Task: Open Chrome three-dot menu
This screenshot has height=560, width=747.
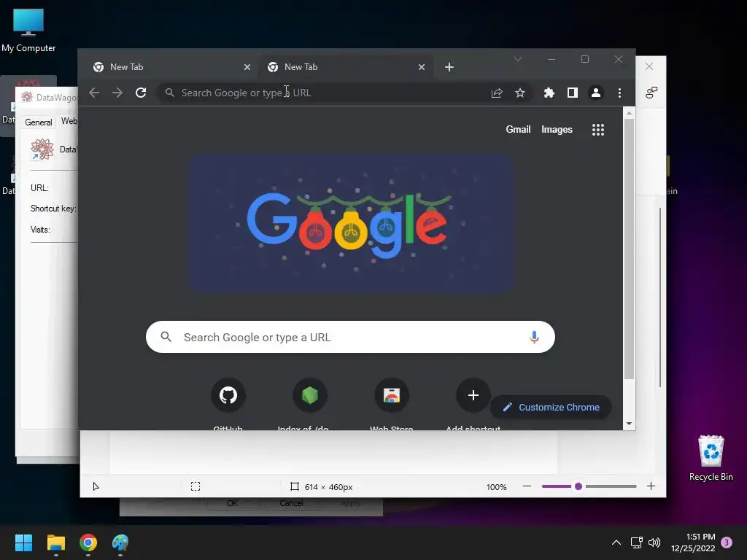Action: tap(619, 93)
